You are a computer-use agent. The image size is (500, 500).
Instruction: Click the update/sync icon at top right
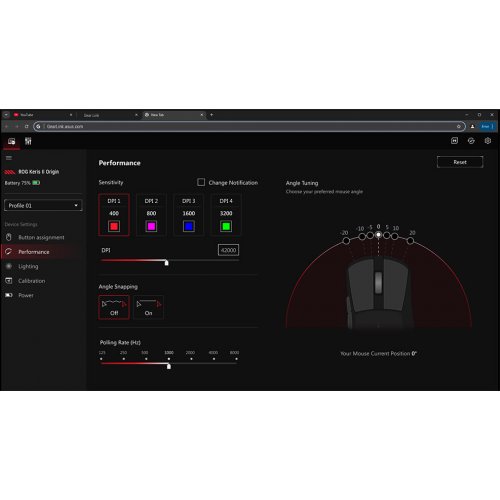pyautogui.click(x=471, y=141)
